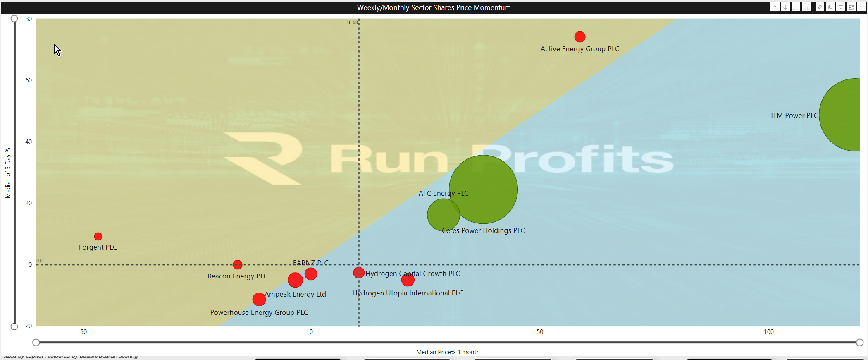
Task: Click the Drill up arrow icon
Action: (775, 7)
